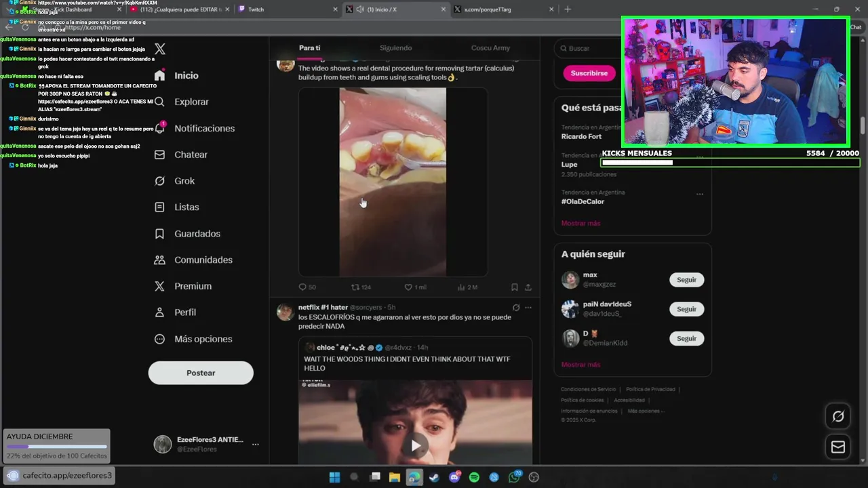Click the Suscribirse button

589,73
